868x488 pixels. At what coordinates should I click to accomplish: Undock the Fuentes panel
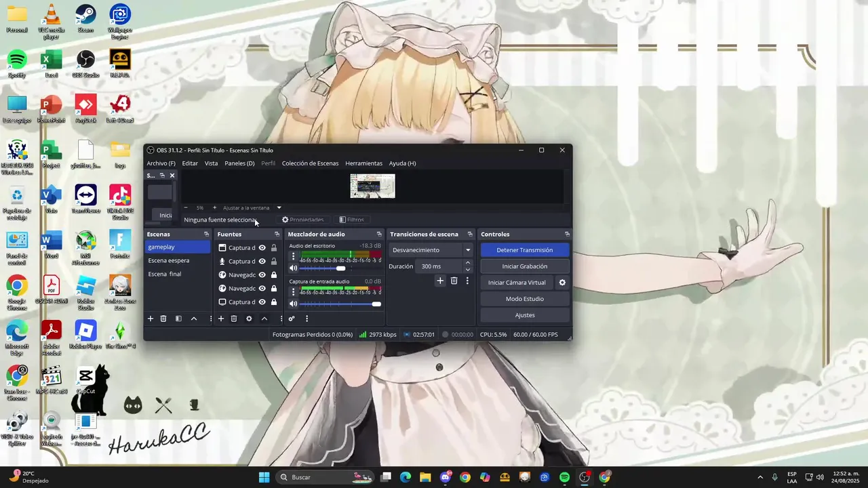277,235
